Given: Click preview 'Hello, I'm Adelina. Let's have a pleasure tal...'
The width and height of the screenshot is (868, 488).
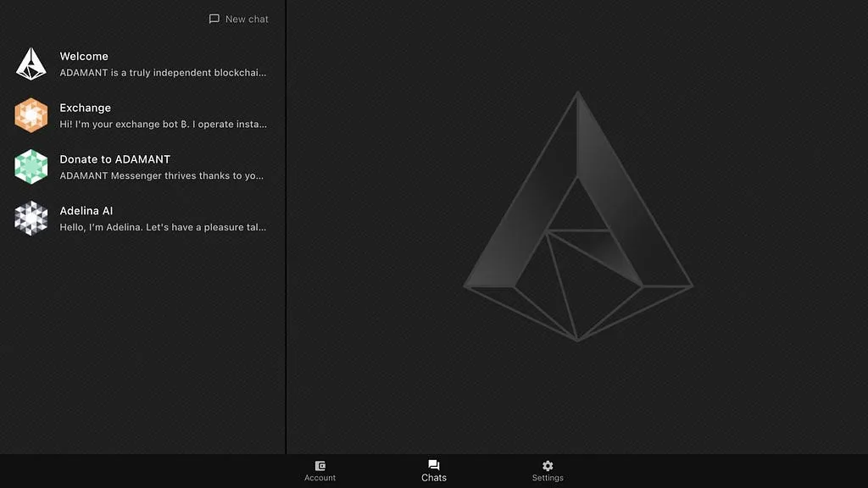Looking at the screenshot, I should (x=163, y=227).
